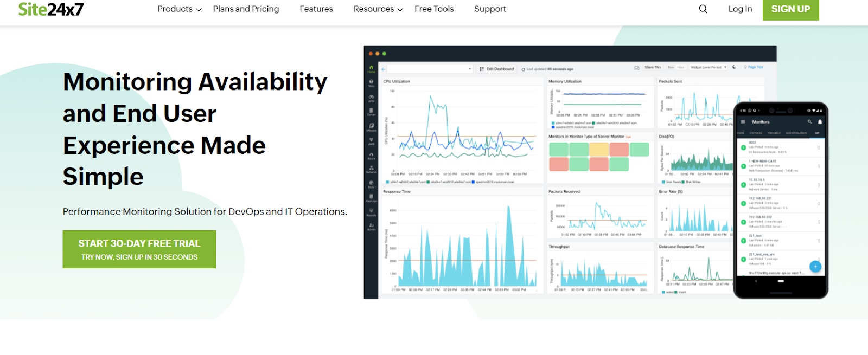Select Hour option in Raw/Hour toggle
Screen dimensions: 868x355
coord(680,67)
